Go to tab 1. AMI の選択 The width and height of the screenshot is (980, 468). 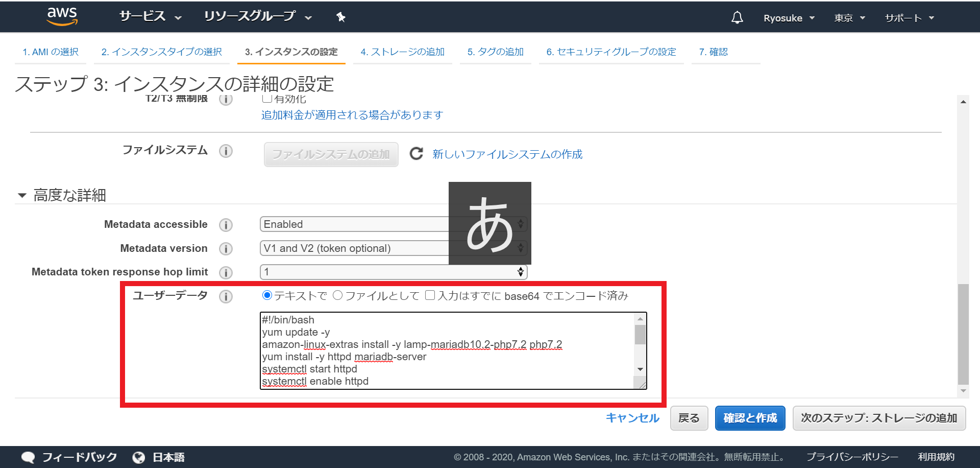pos(51,52)
